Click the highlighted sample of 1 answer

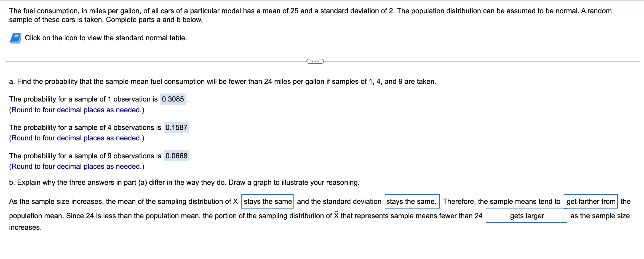click(x=173, y=99)
